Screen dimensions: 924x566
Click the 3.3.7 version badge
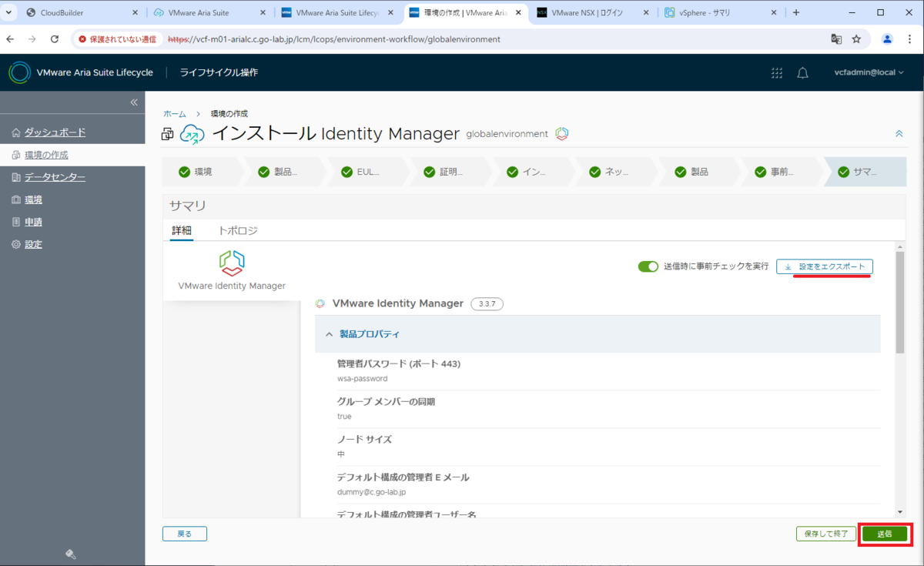(x=487, y=304)
